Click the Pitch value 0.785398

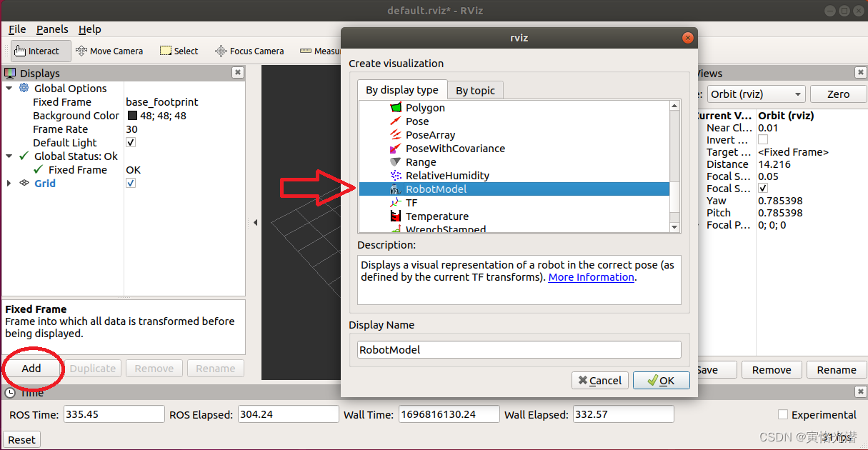[780, 213]
